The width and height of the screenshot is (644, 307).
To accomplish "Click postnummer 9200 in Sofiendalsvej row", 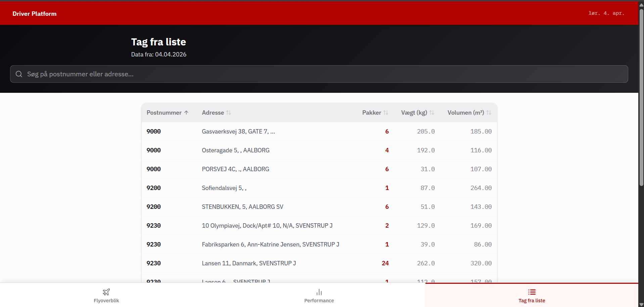I will 154,188.
